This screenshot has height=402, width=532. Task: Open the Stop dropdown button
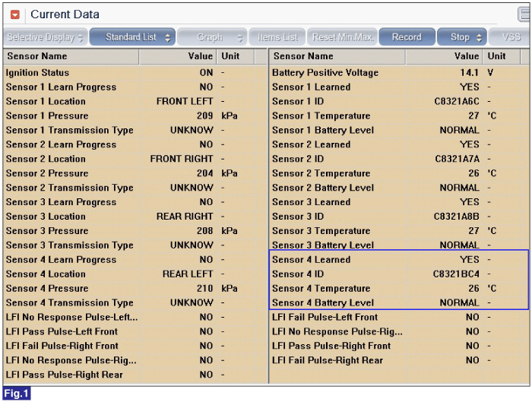coord(462,37)
